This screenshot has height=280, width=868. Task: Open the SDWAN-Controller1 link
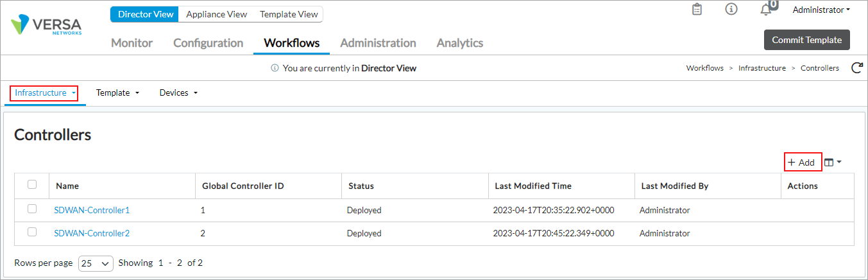click(x=92, y=210)
